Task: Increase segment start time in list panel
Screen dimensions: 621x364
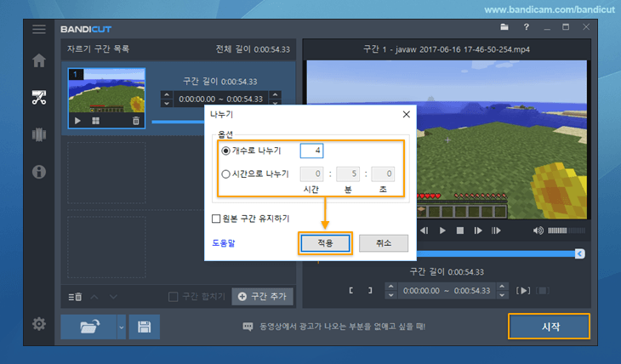Action: point(167,95)
